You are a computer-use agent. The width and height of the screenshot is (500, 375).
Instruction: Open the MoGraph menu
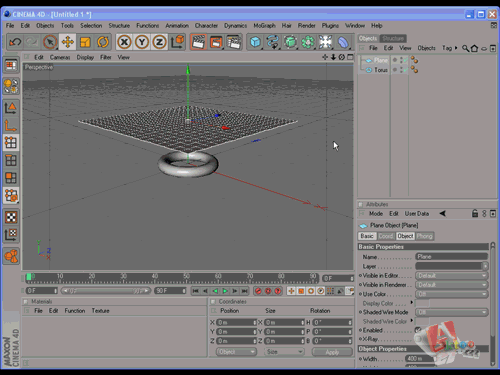tap(264, 26)
